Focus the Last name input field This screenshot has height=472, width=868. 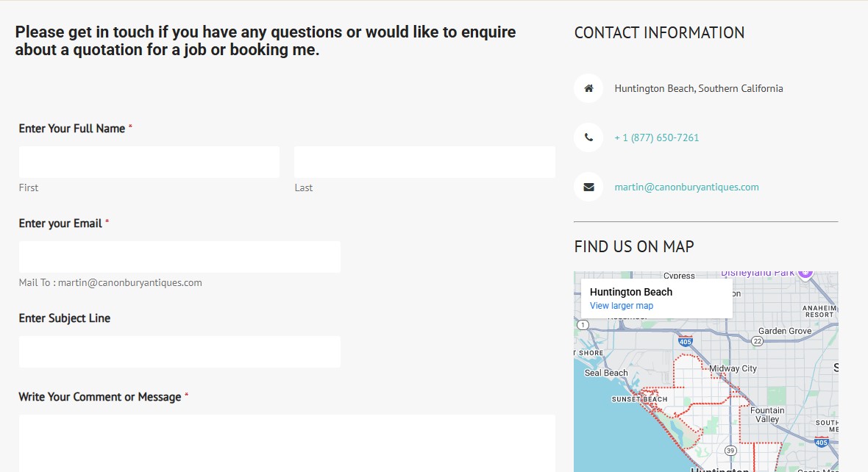click(x=424, y=162)
